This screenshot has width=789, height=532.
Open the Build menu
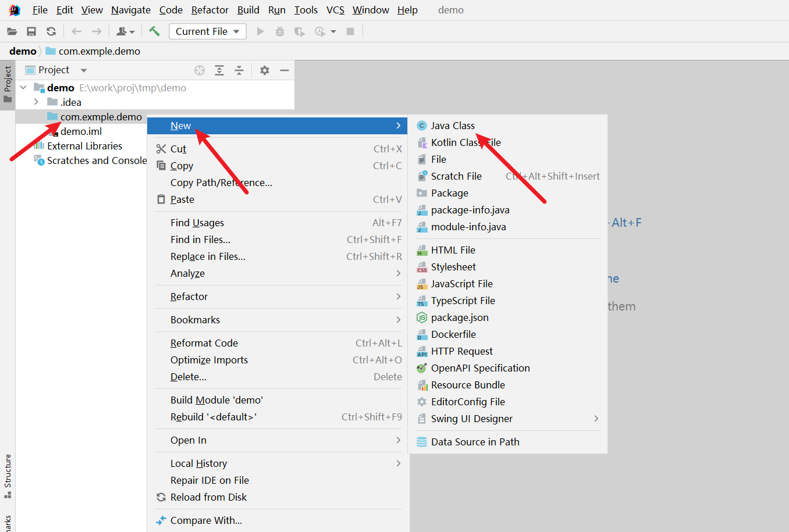[248, 10]
